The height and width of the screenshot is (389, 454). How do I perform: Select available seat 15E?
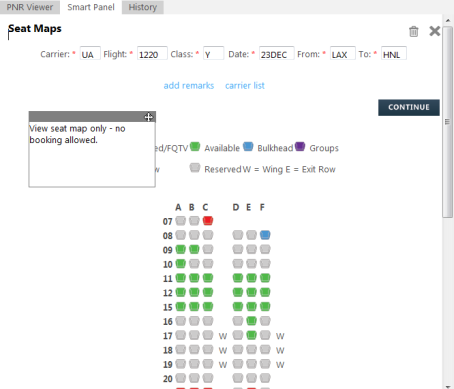click(x=251, y=306)
